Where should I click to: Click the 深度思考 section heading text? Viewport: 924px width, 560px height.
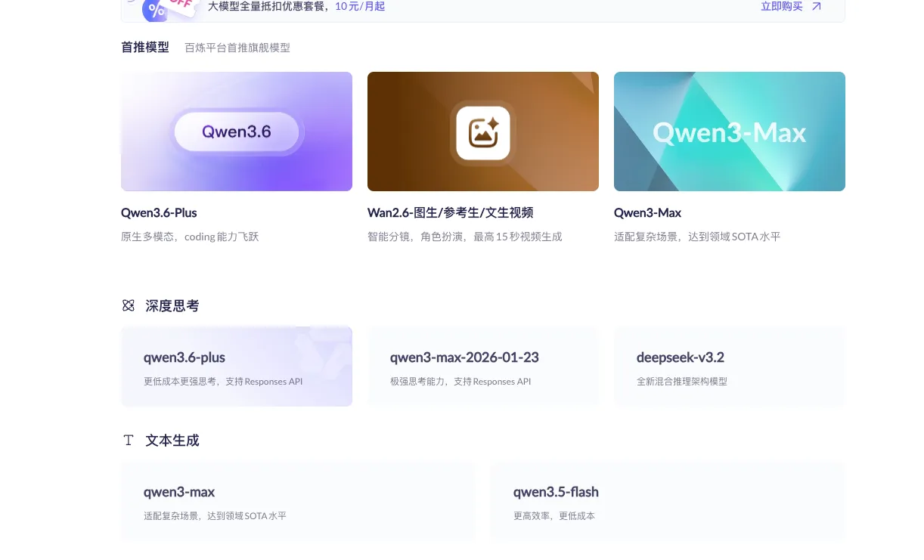[x=172, y=306]
